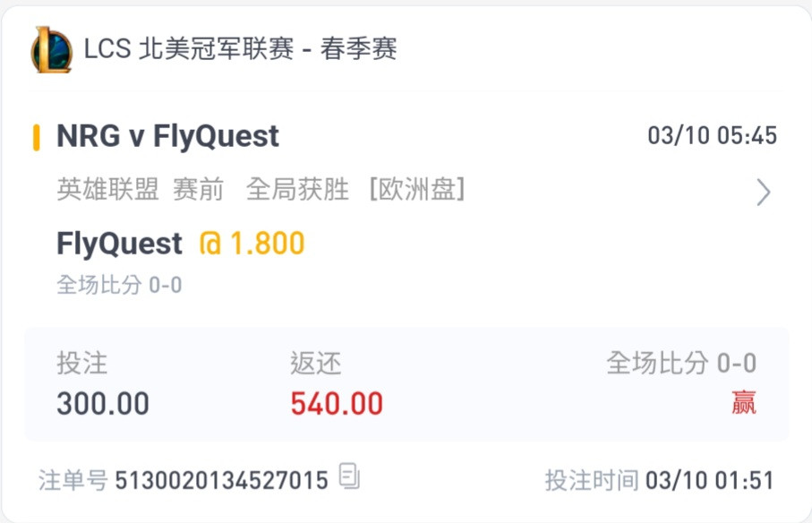Click 全场比分 0-0 in summary panel
Screen dimensions: 812x523
click(x=681, y=363)
